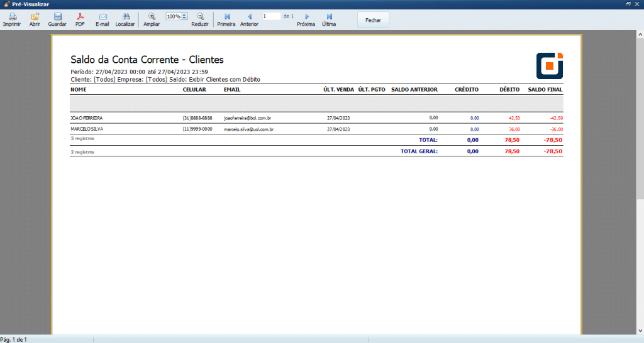Export the report with the PDF icon

(x=80, y=16)
